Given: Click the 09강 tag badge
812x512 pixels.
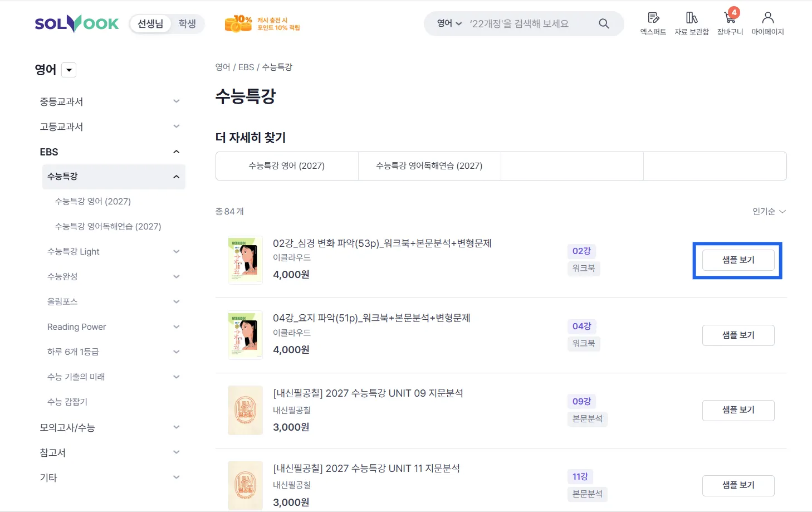Looking at the screenshot, I should tap(581, 401).
